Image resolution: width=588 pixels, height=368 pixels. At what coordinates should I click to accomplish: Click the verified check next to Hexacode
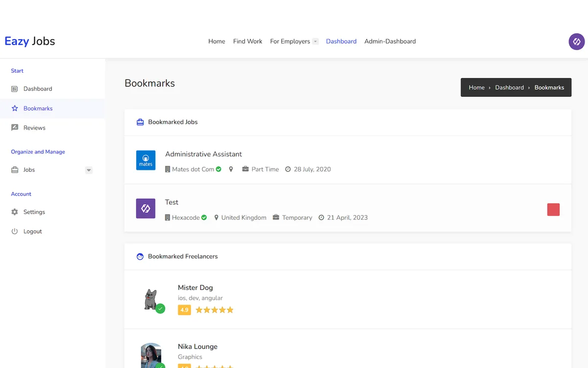[204, 217]
